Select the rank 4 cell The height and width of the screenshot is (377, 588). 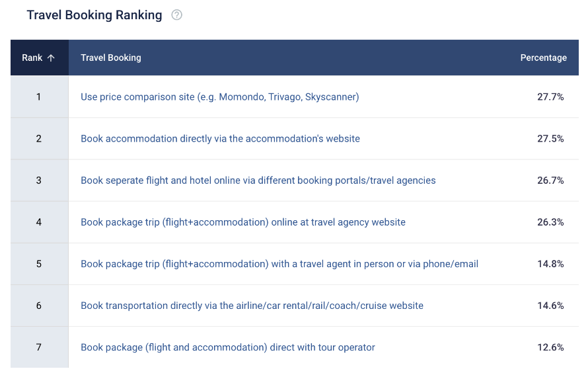point(40,222)
